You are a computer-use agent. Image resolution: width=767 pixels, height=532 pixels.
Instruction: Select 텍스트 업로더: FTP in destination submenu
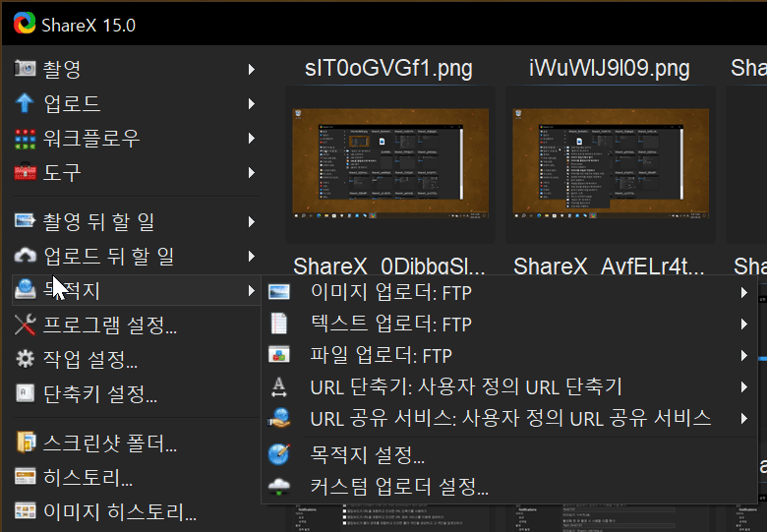pos(509,325)
